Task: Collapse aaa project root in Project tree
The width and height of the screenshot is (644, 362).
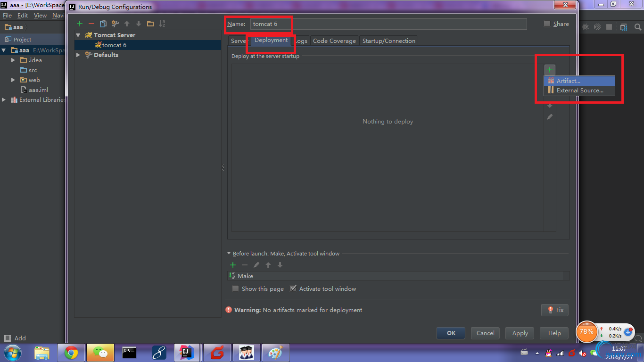Action: point(4,50)
